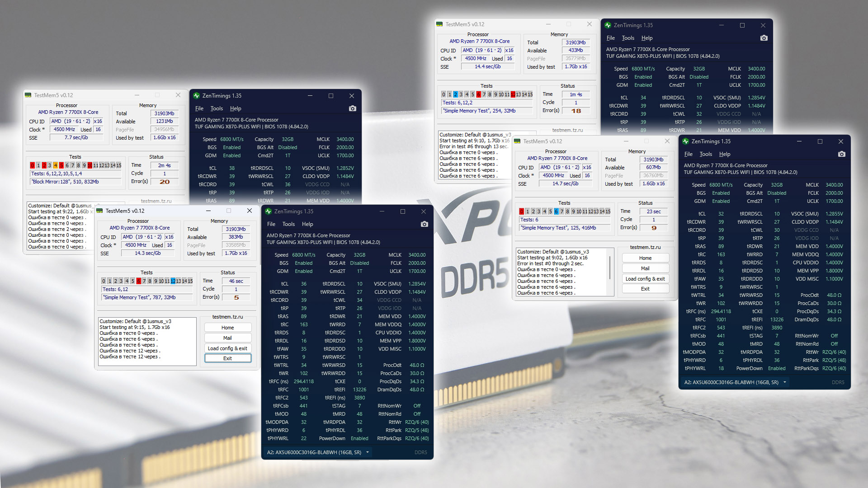Open File menu in ZenTimings window showing tCL 36
Image resolution: width=868 pixels, height=488 pixels.
click(271, 224)
